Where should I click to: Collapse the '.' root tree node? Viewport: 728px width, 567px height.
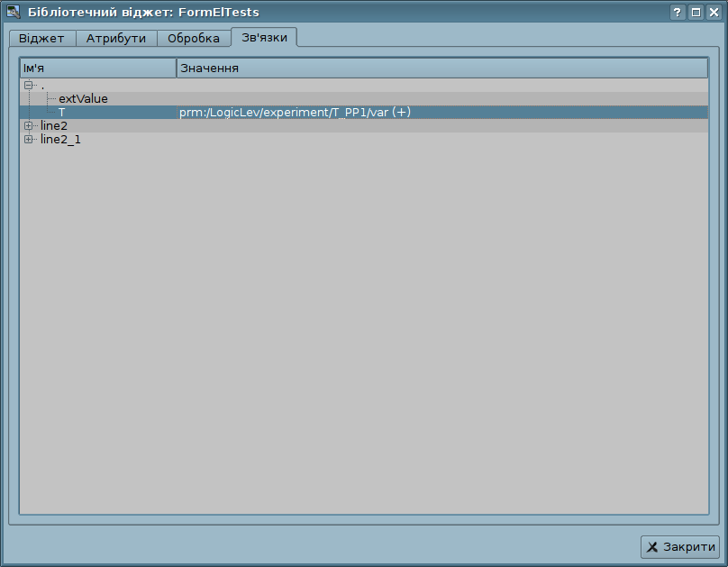[x=29, y=85]
